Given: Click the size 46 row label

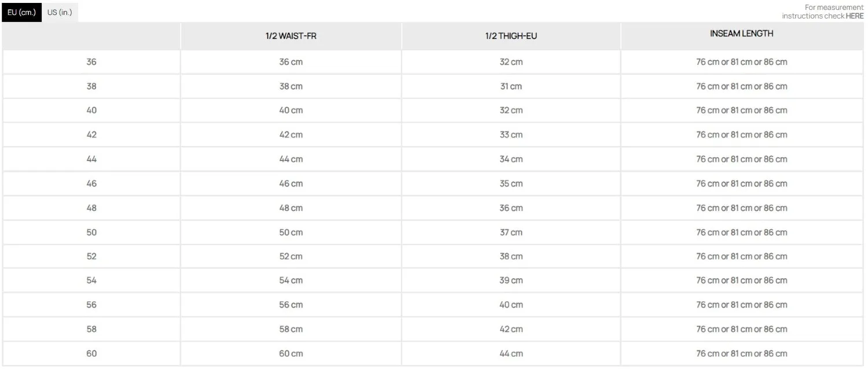Looking at the screenshot, I should pyautogui.click(x=91, y=184).
